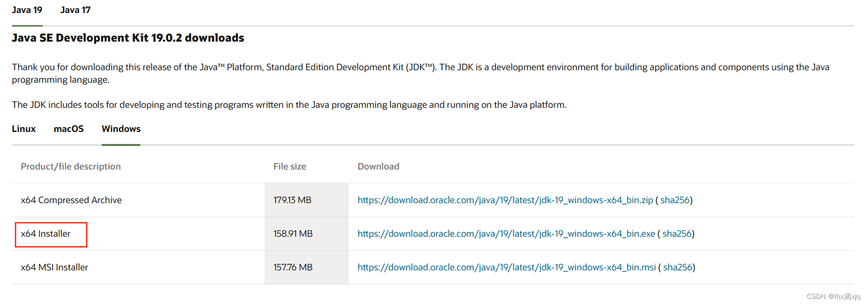The image size is (868, 305).
Task: Click the Download column header
Action: coord(378,167)
